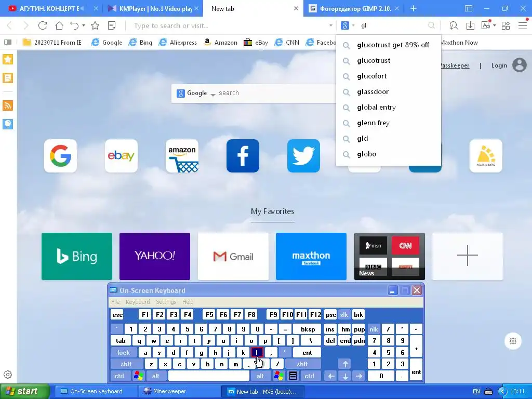Open the Favorites star sidebar icon
The width and height of the screenshot is (532, 399).
point(8,59)
